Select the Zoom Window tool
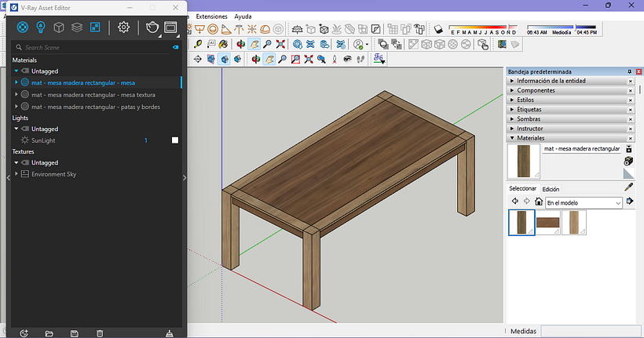The height and width of the screenshot is (338, 644). click(x=295, y=59)
